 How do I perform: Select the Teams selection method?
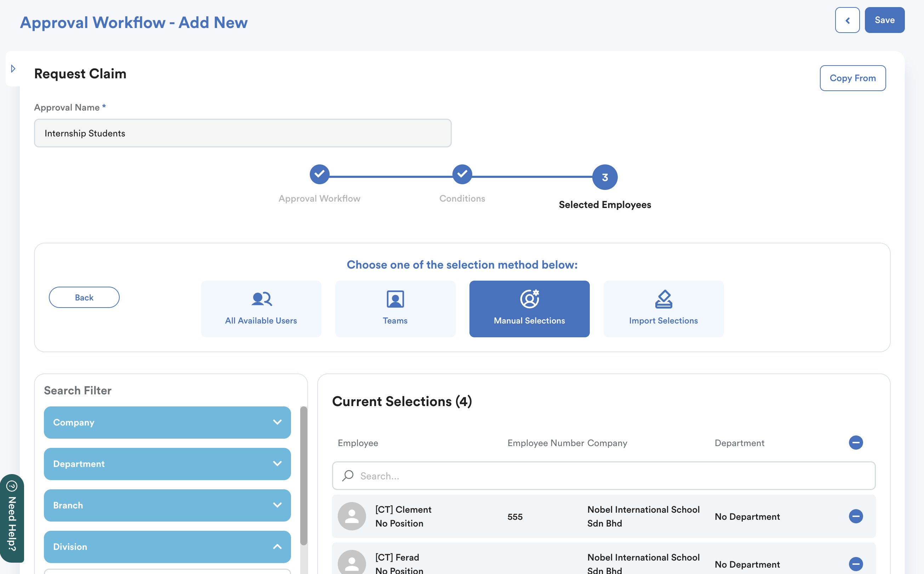point(395,309)
